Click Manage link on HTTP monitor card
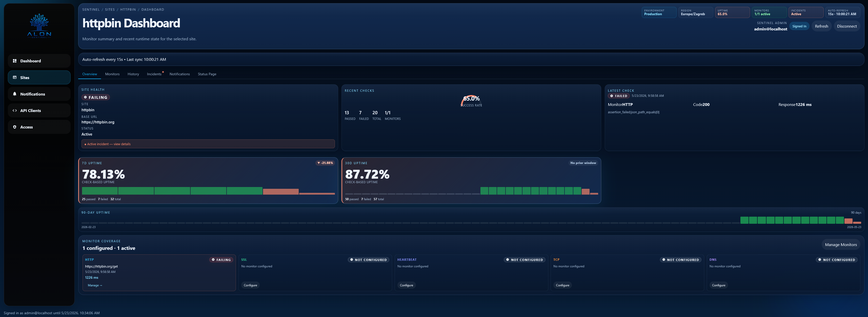Viewport: 868px width, 317px height. pyautogui.click(x=95, y=285)
